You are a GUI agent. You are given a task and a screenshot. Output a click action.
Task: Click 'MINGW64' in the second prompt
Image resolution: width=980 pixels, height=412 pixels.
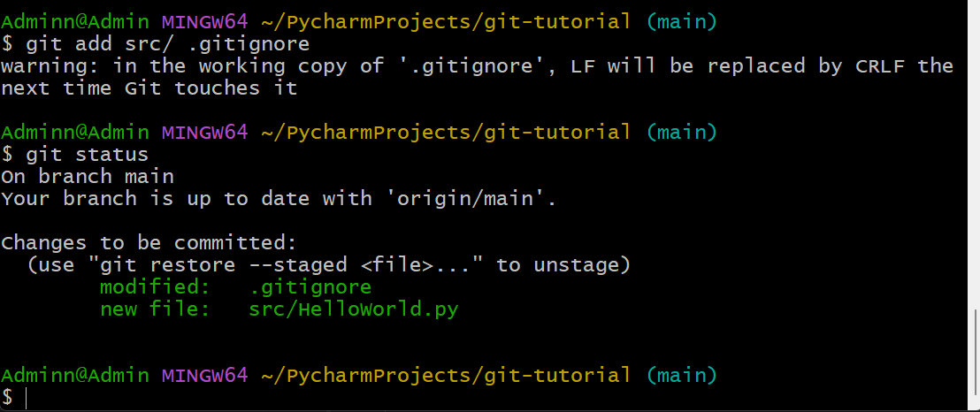tap(204, 132)
